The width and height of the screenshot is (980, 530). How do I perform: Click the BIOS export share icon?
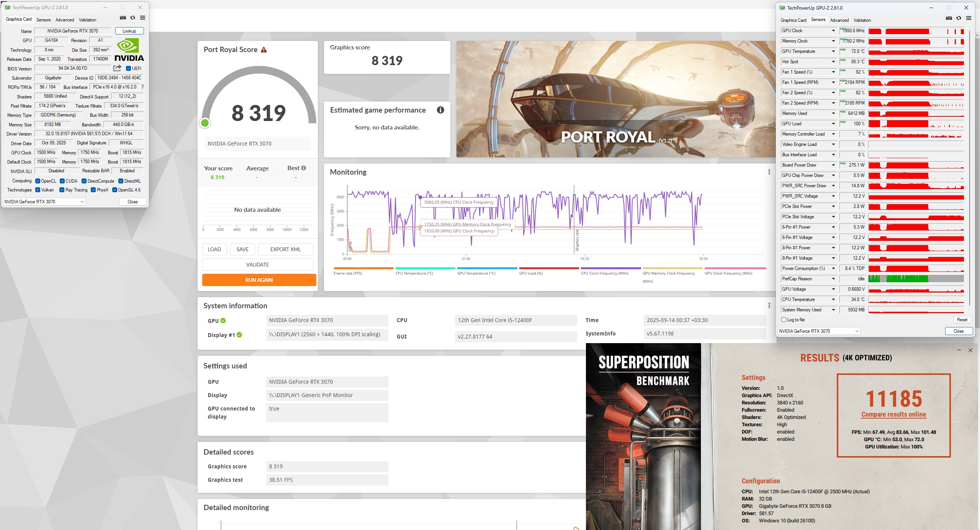pos(117,68)
